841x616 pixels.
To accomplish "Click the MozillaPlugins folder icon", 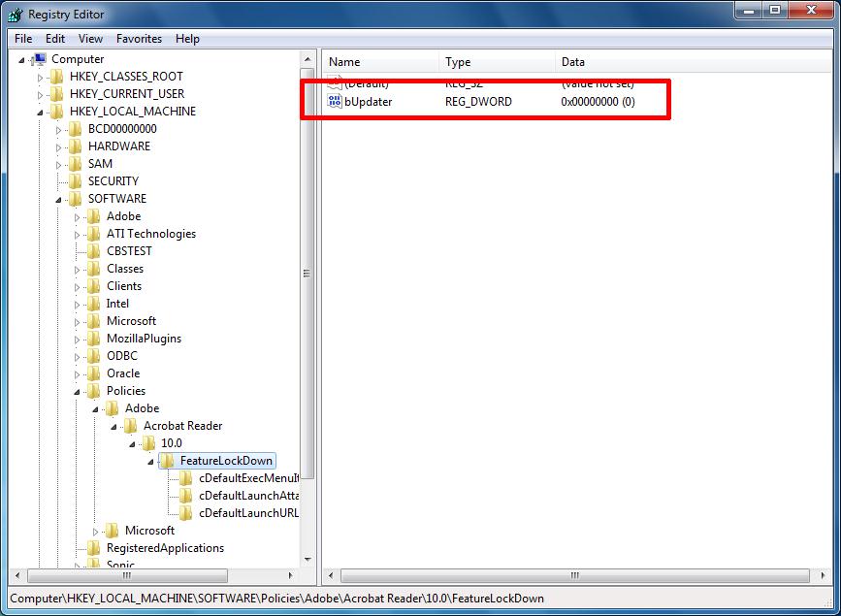I will [x=94, y=339].
